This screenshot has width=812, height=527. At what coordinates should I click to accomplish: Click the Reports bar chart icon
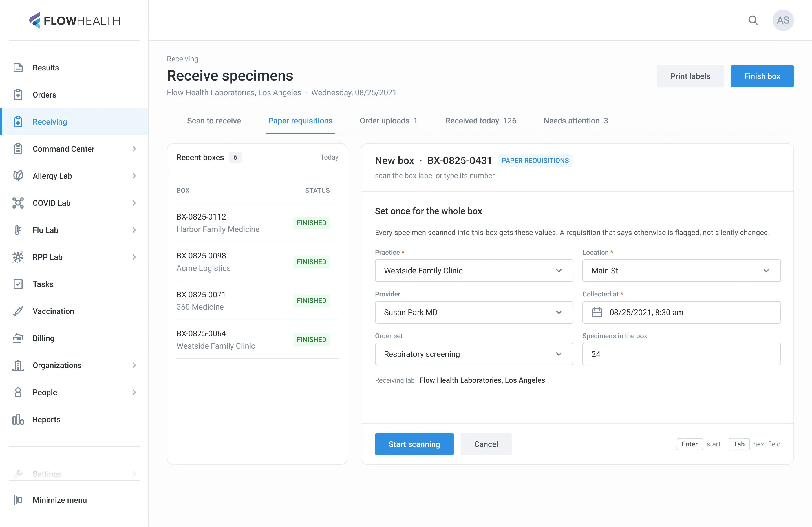point(18,419)
